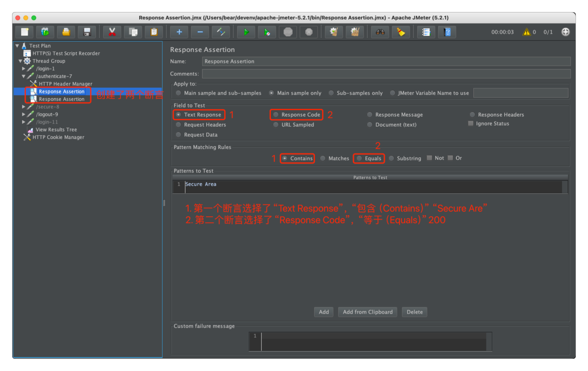Select Main sample and sub-samples option
588x371 pixels.
[x=219, y=93]
